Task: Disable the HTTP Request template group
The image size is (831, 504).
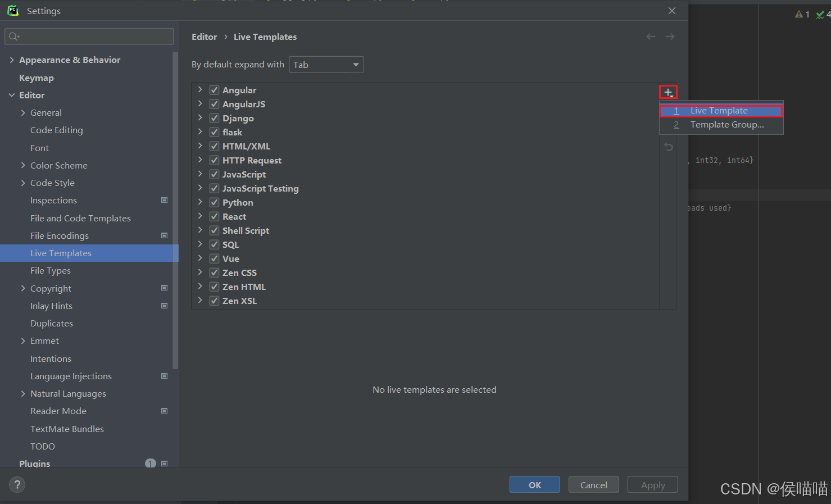Action: tap(214, 160)
